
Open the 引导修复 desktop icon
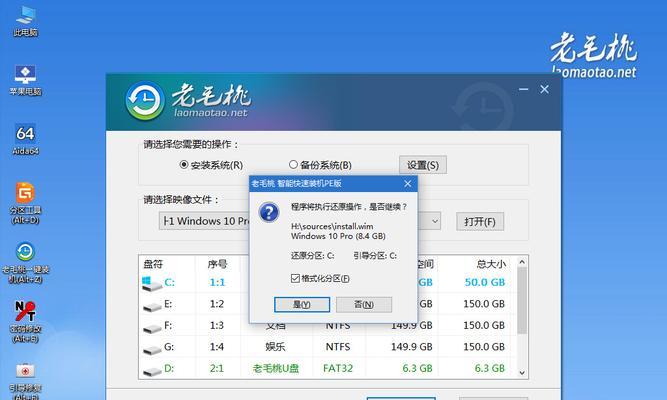point(25,382)
